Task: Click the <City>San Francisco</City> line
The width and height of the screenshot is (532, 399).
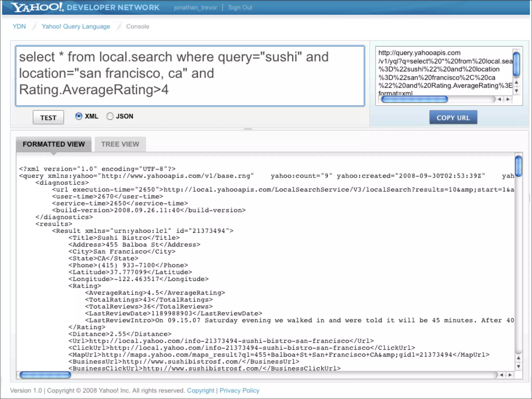Action: (122, 251)
